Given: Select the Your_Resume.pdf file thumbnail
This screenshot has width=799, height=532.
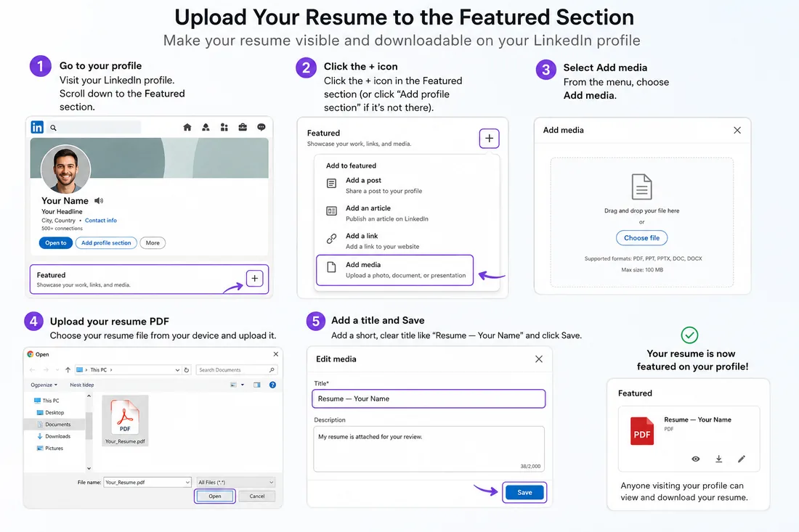Looking at the screenshot, I should (x=126, y=420).
